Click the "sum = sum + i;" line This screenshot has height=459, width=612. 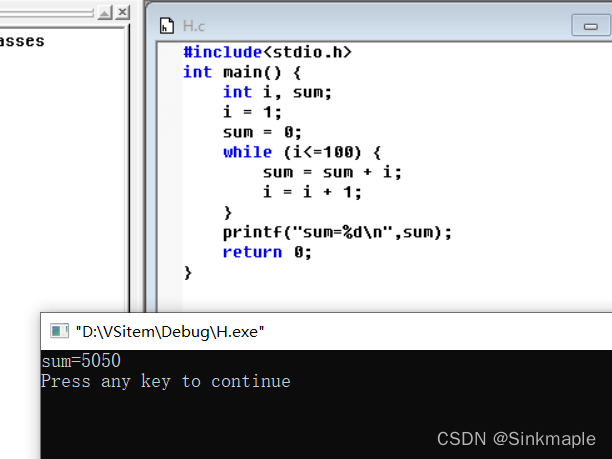point(332,172)
